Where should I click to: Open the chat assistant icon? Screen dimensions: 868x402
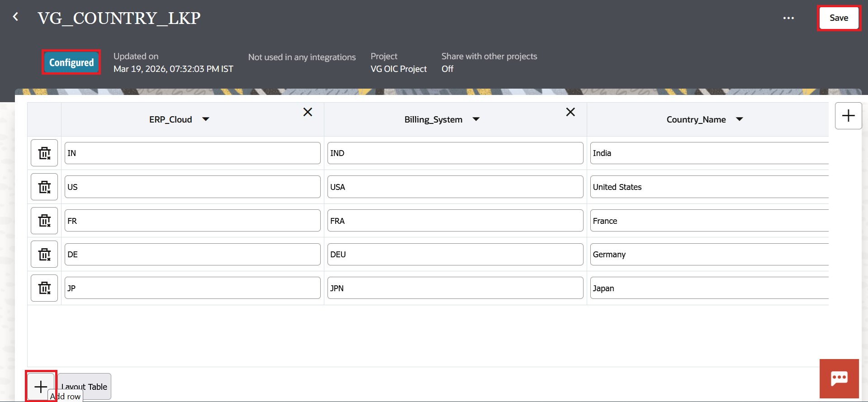click(x=839, y=378)
